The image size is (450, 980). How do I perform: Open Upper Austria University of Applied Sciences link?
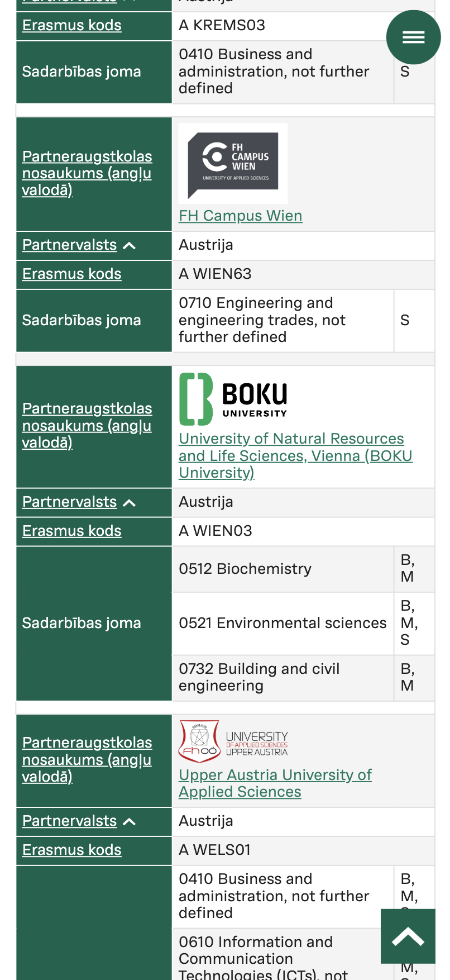coord(275,783)
